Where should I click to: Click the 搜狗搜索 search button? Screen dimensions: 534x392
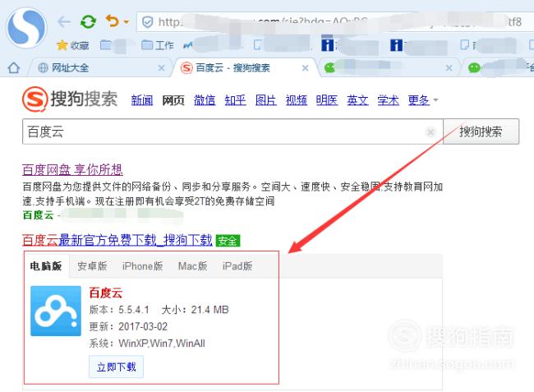point(481,131)
